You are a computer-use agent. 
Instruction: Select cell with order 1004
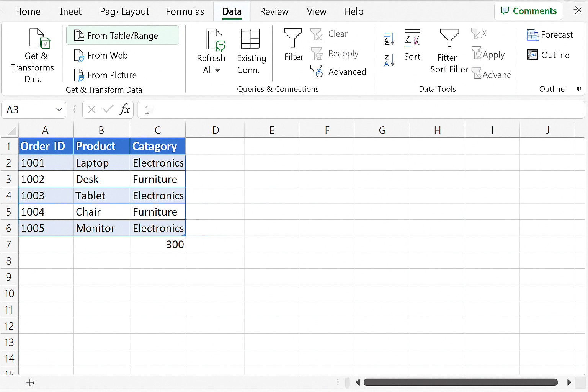pos(46,212)
